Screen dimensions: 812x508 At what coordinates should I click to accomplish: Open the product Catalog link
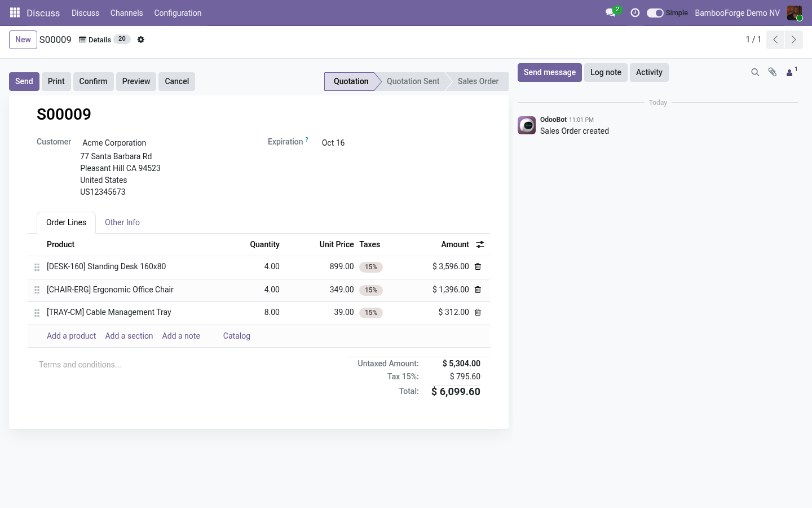tap(237, 336)
